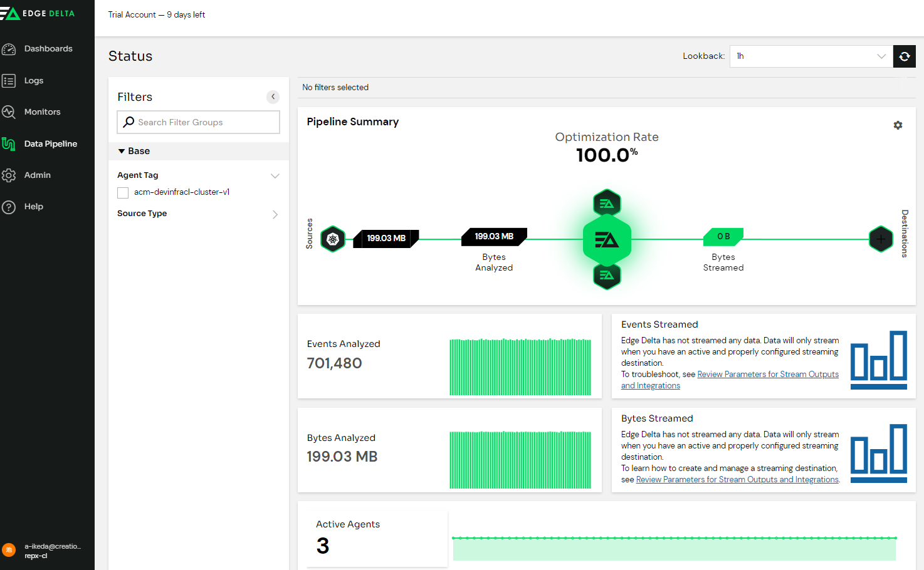The width and height of the screenshot is (924, 570).
Task: Click the a-ikeda account name
Action: coord(53,547)
